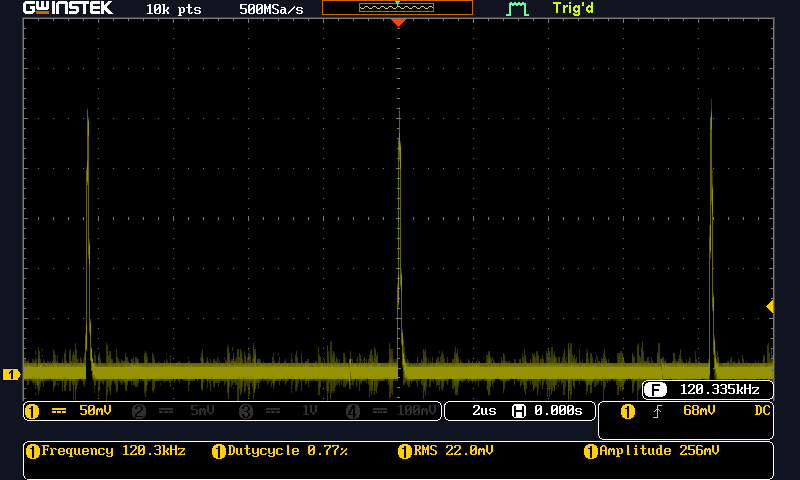Image resolution: width=800 pixels, height=480 pixels.
Task: Click channel 1 DC coupling symbol
Action: pos(59,411)
